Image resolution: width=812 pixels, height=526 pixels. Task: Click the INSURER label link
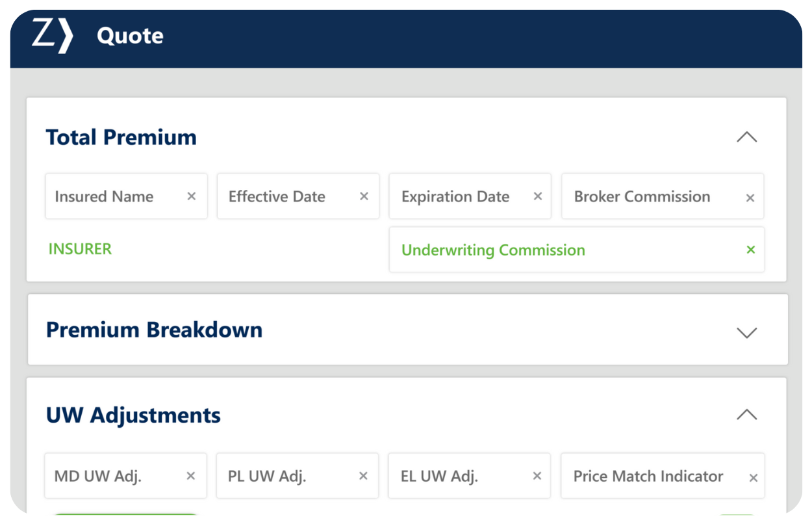(x=80, y=249)
